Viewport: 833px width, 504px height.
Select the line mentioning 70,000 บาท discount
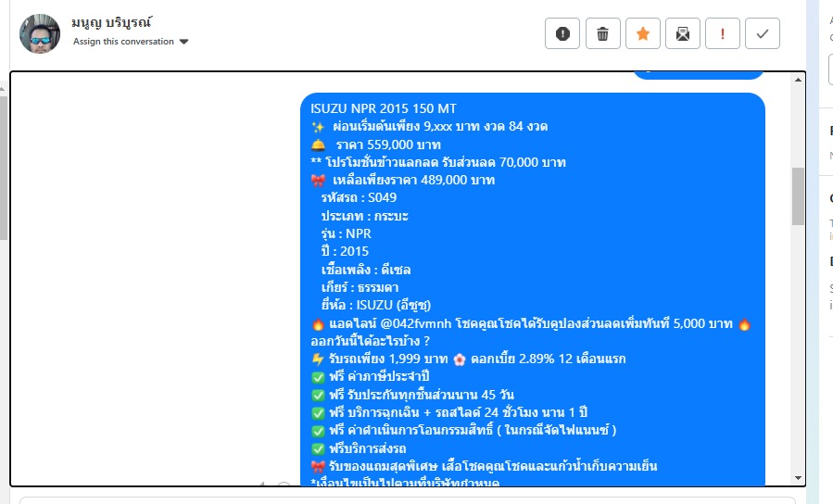(438, 162)
